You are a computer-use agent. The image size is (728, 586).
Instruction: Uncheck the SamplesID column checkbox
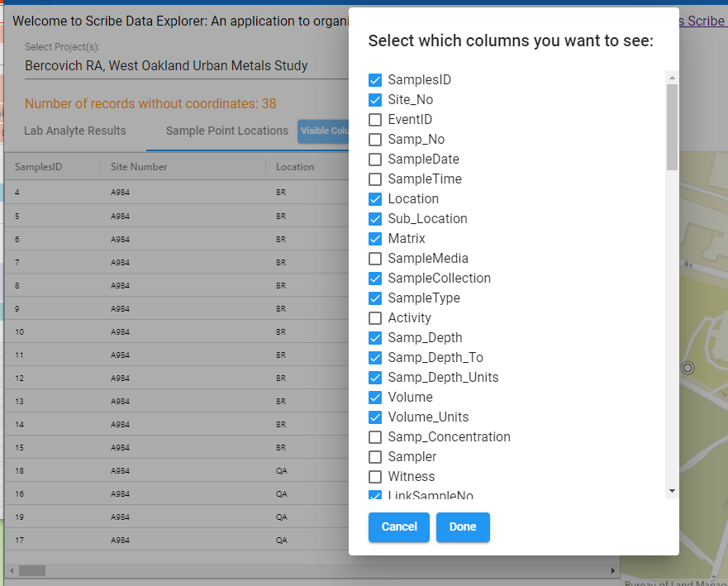(375, 80)
